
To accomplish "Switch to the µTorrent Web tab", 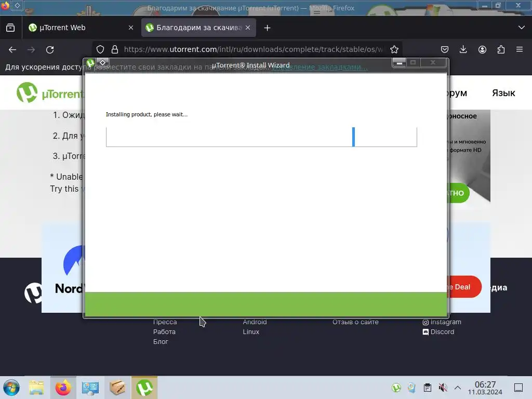I will 81,28.
